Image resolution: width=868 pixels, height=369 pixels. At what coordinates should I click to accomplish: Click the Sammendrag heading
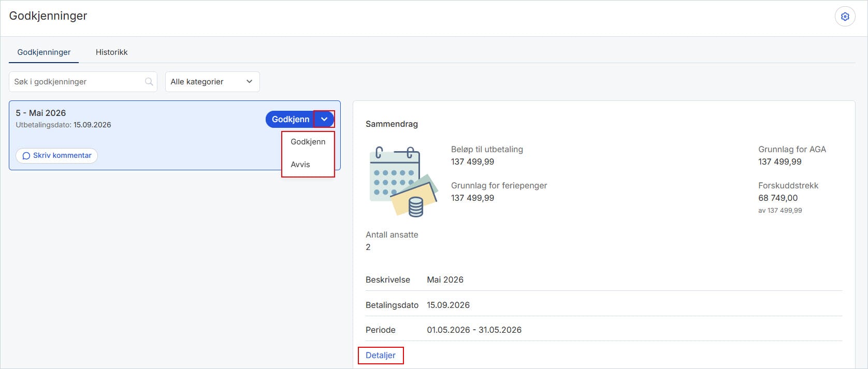coord(392,124)
